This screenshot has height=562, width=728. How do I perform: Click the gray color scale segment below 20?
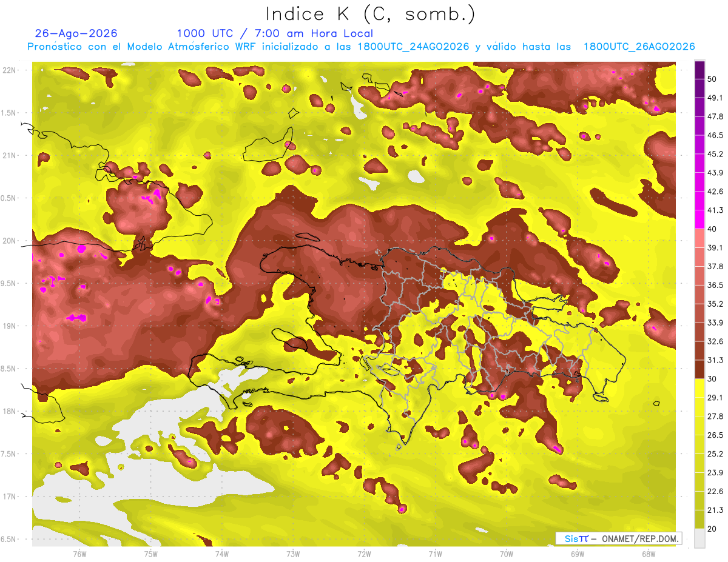click(699, 538)
